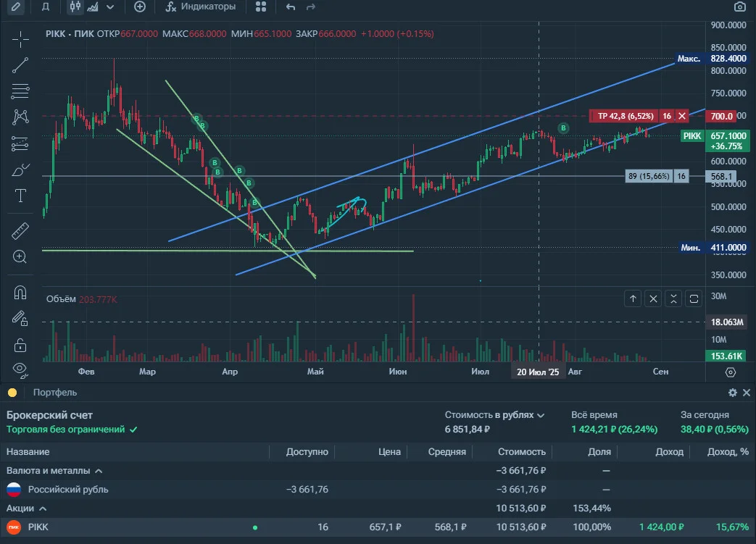Close the portfolio panel
The height and width of the screenshot is (544, 756).
point(747,393)
